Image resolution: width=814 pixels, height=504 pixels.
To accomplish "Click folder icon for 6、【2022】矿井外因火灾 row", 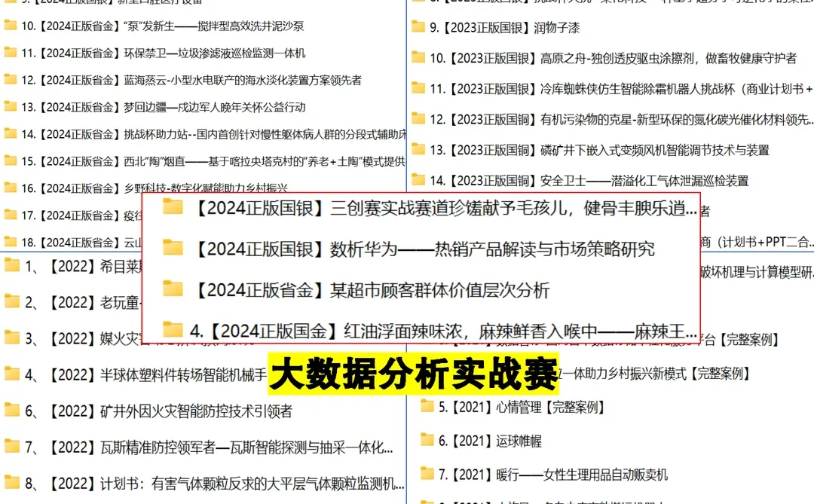I will (12, 411).
